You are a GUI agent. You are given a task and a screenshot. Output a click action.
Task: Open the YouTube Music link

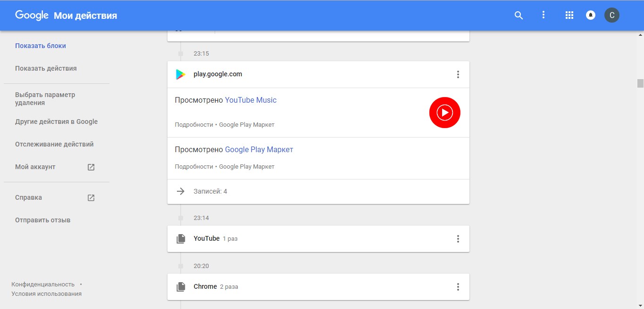(x=251, y=100)
